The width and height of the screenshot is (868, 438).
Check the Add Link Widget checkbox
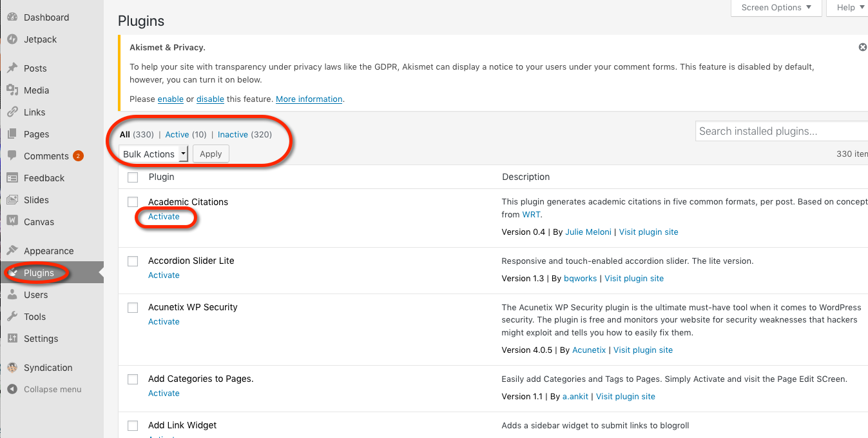pos(133,426)
